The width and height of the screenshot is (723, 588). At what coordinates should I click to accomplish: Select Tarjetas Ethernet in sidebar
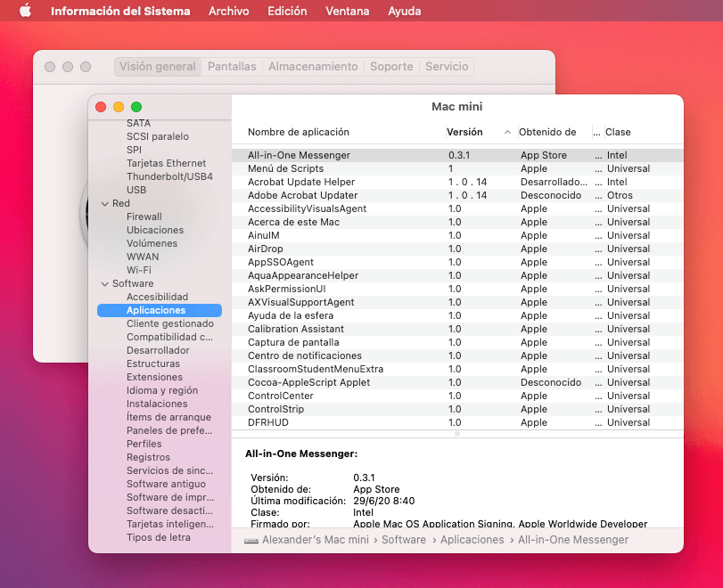pyautogui.click(x=166, y=164)
